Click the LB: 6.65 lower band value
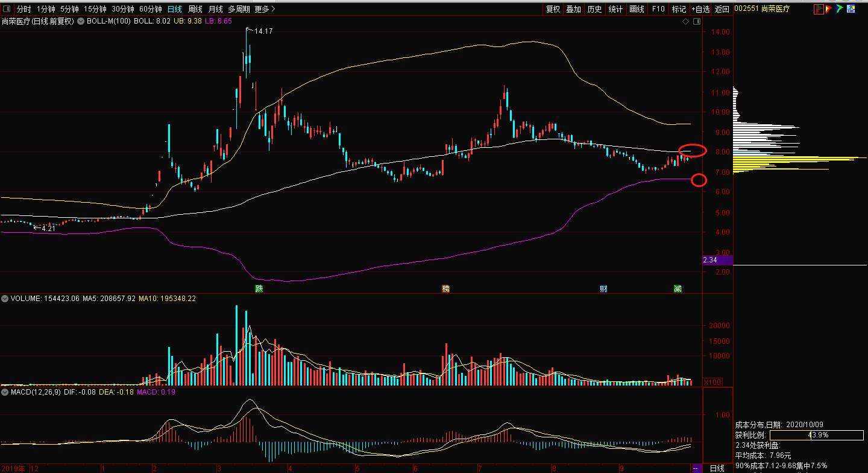 (x=218, y=21)
